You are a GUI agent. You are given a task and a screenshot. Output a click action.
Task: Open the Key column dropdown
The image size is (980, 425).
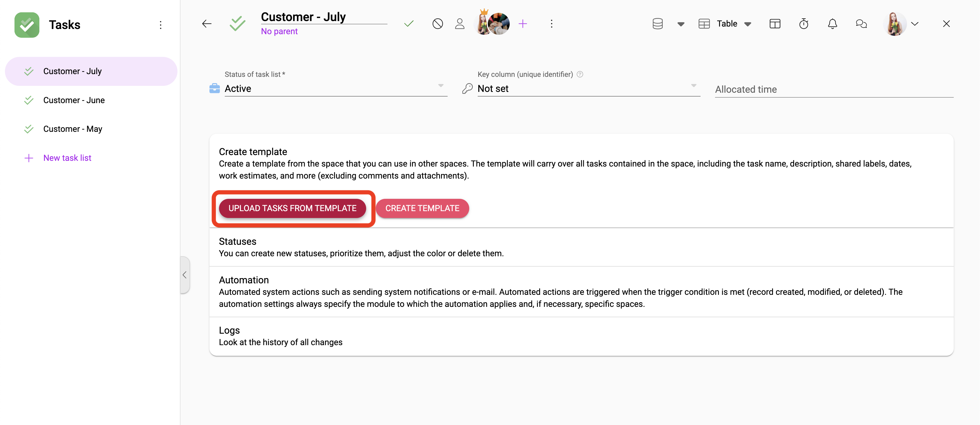[588, 89]
